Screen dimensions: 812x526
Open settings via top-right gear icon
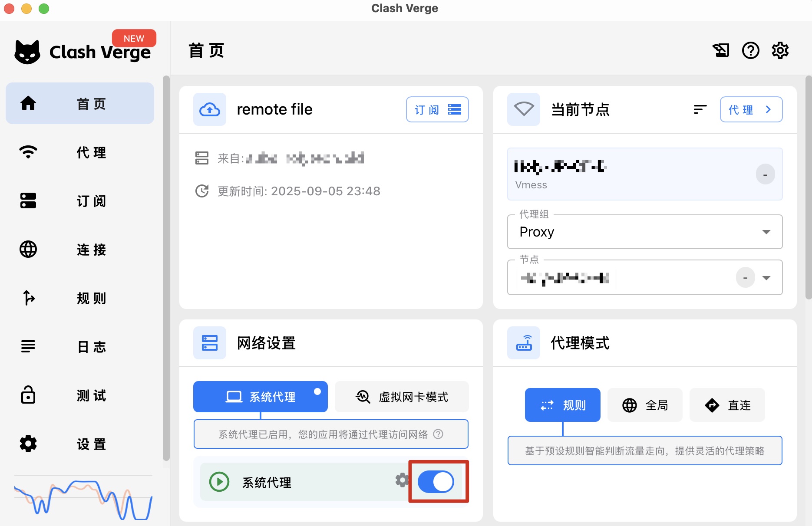pos(780,51)
